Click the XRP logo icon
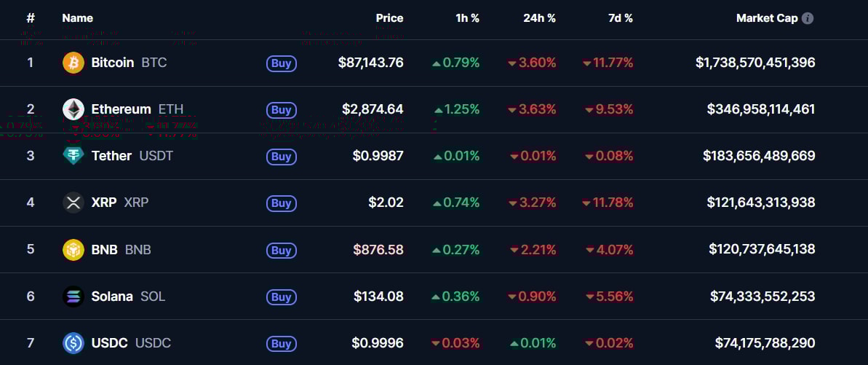Screen dimensions: 868x365 (x=73, y=203)
